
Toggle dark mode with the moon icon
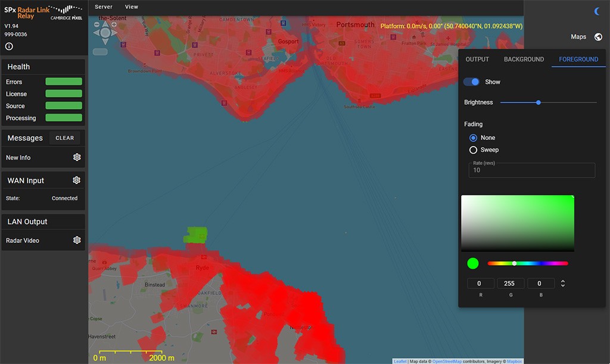597,11
